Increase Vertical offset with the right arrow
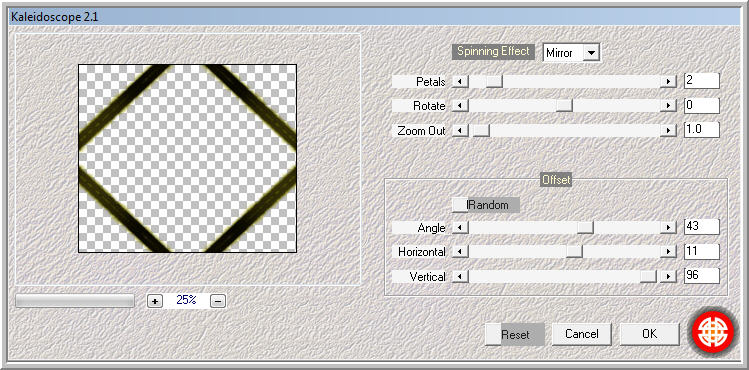Screen dimensions: 749x370 tap(669, 276)
